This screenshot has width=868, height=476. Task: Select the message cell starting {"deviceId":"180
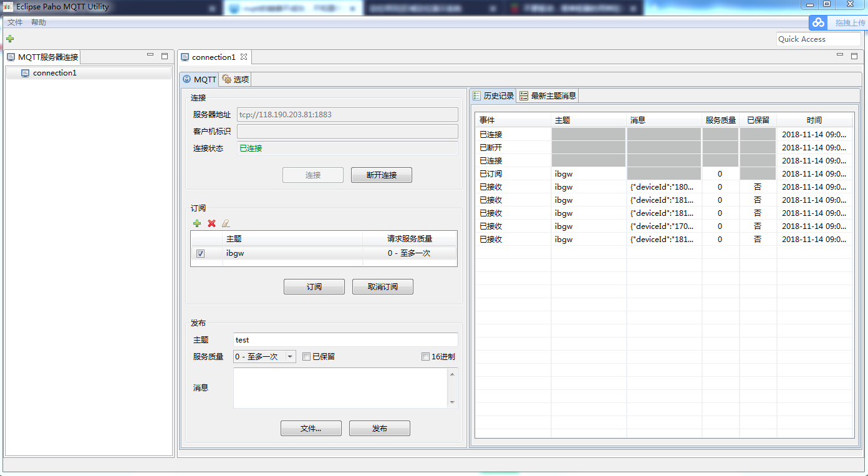(x=664, y=187)
